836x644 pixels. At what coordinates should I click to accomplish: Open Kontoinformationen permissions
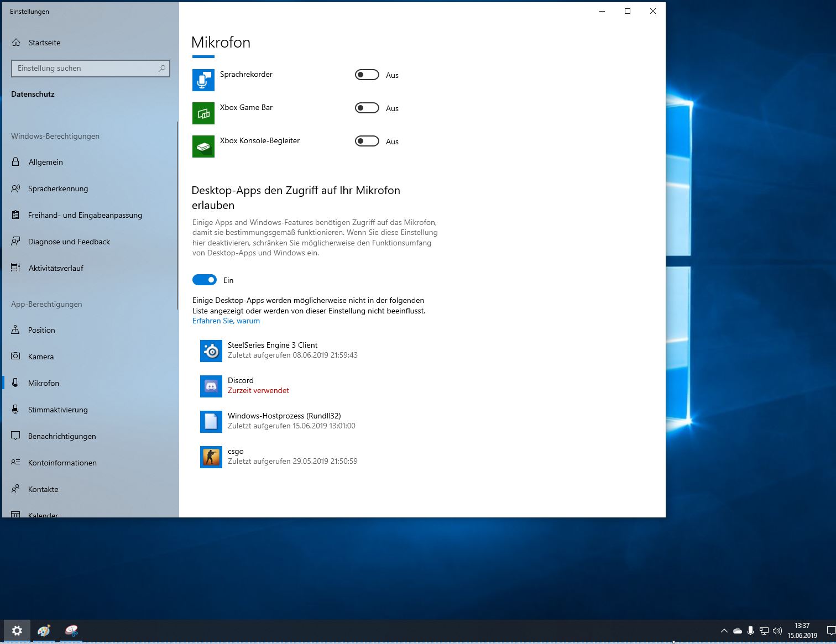(90, 463)
